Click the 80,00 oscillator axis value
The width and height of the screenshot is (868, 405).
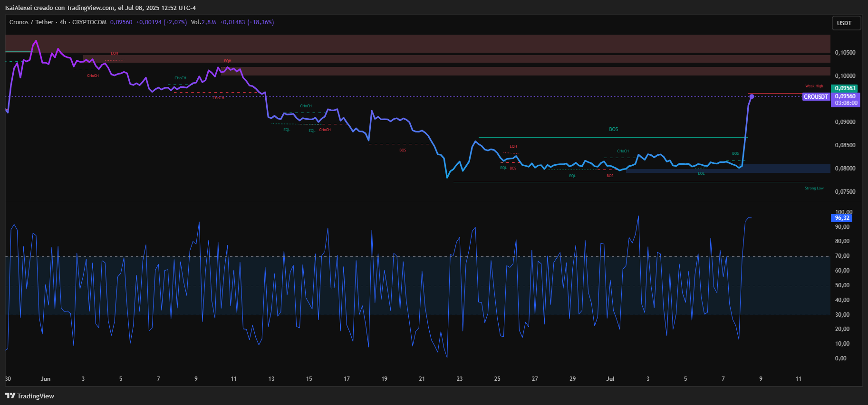(x=842, y=241)
